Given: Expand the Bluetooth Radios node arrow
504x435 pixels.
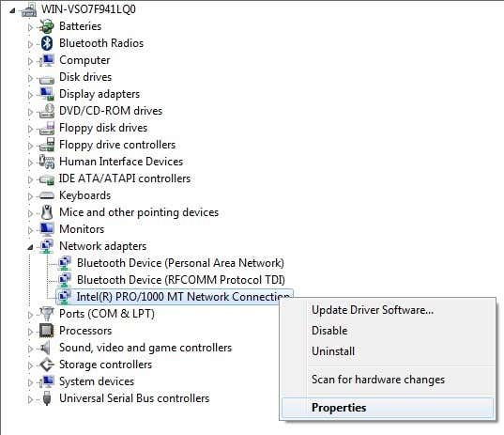Looking at the screenshot, I should 30,44.
